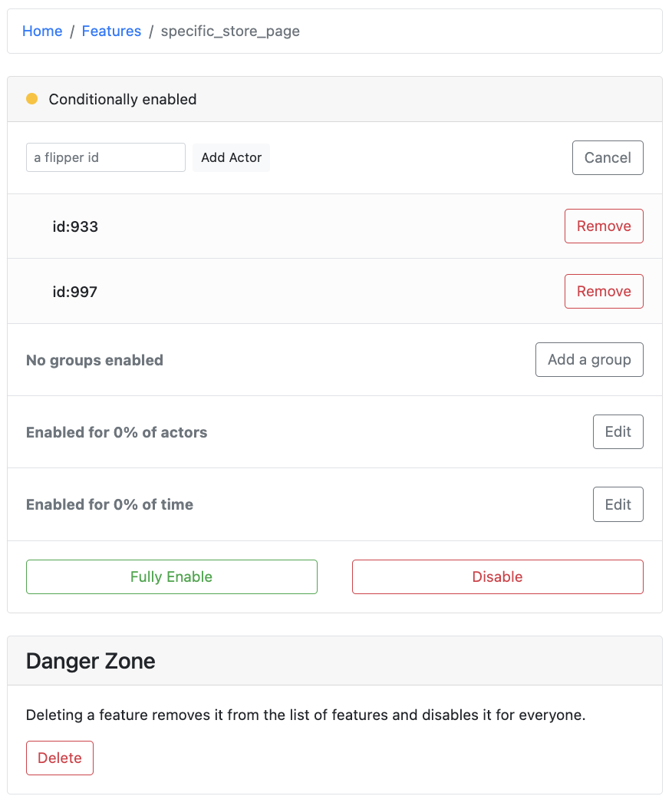
Task: Edit percentage of actors setting
Action: point(618,432)
